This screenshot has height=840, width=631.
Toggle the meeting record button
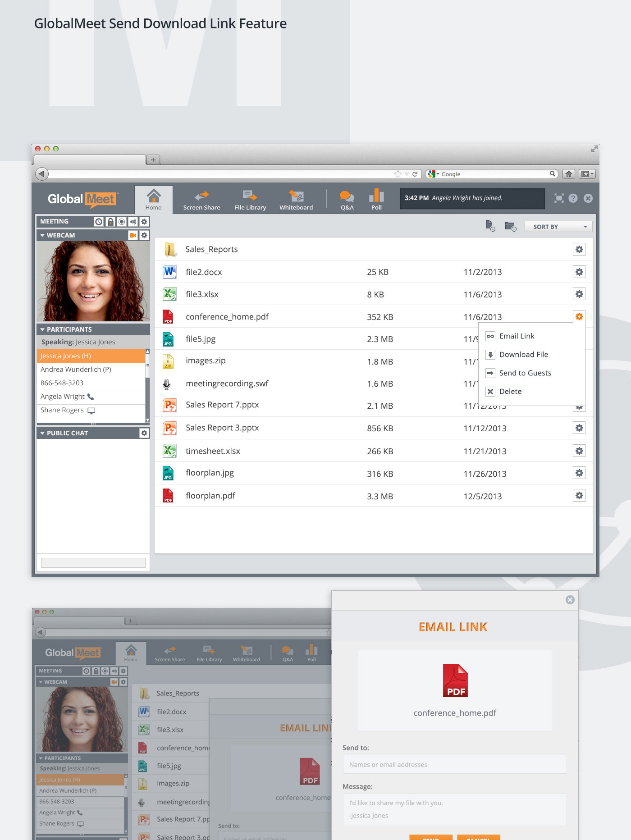coord(122,222)
